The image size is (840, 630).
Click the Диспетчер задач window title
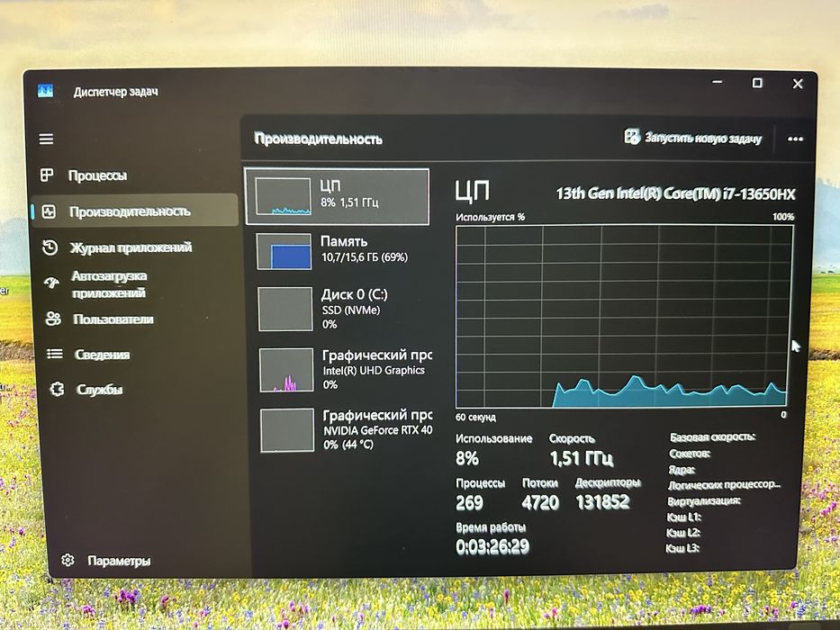click(x=116, y=92)
